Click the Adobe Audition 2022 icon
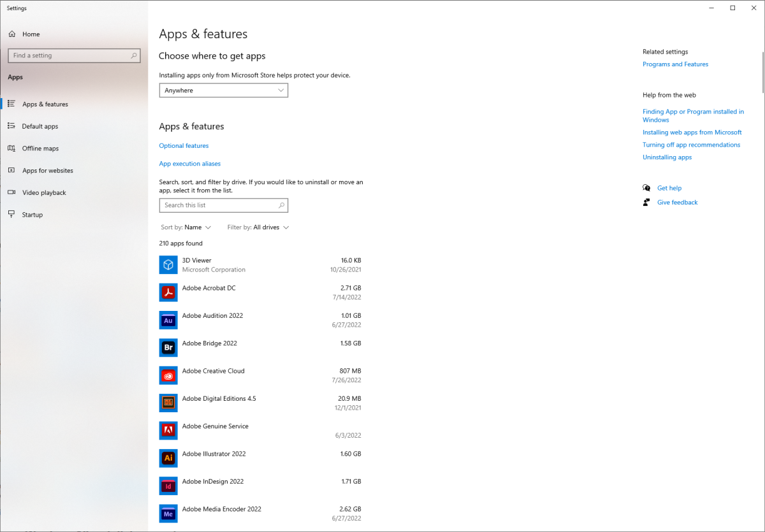The height and width of the screenshot is (532, 765). (168, 320)
